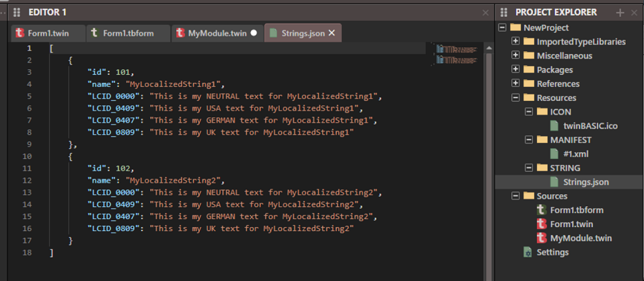Click the Form1.tbform green form icon in tree
644x281 pixels.
pyautogui.click(x=541, y=210)
